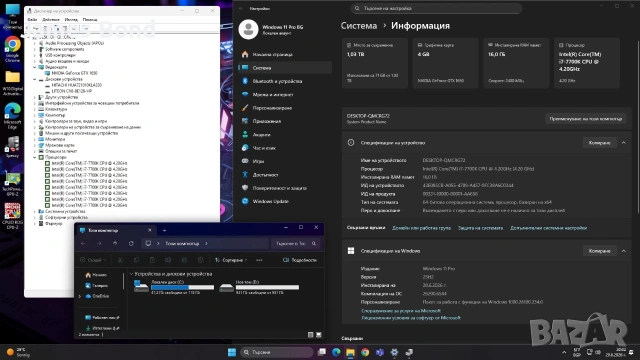Open Microsoft Edge desktop shortcut
Viewport: 640px width, 360px height.
pyautogui.click(x=12, y=116)
